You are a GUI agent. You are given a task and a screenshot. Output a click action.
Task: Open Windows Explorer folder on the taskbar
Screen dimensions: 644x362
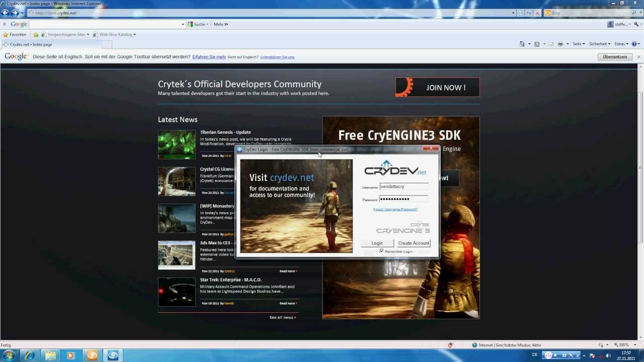click(x=51, y=355)
